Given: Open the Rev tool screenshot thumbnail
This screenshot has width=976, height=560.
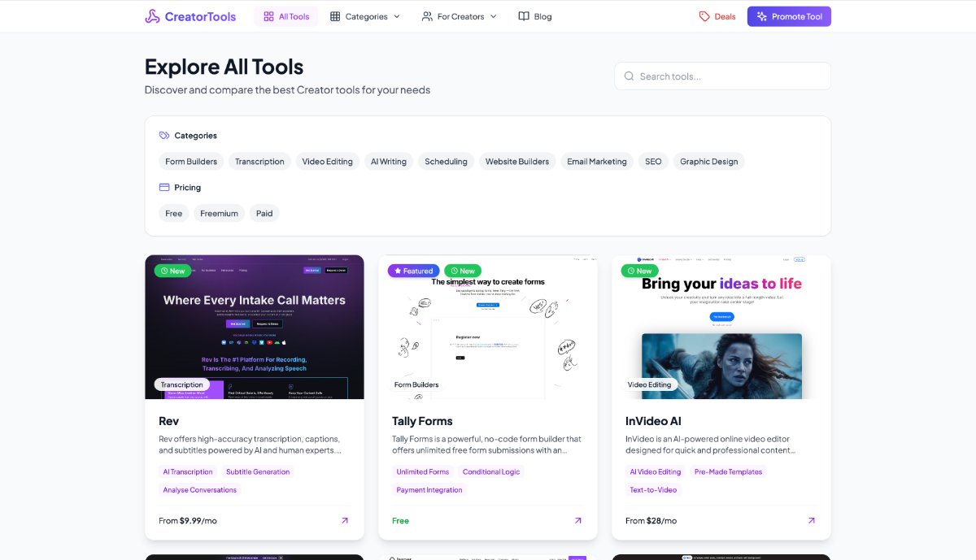Looking at the screenshot, I should point(255,328).
